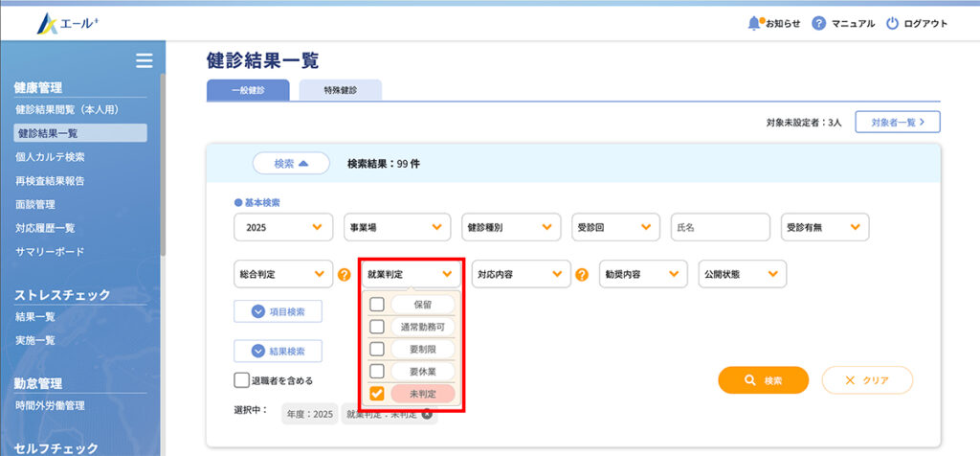Click the 氏名 input field
This screenshot has height=456, width=980.
coord(720,227)
